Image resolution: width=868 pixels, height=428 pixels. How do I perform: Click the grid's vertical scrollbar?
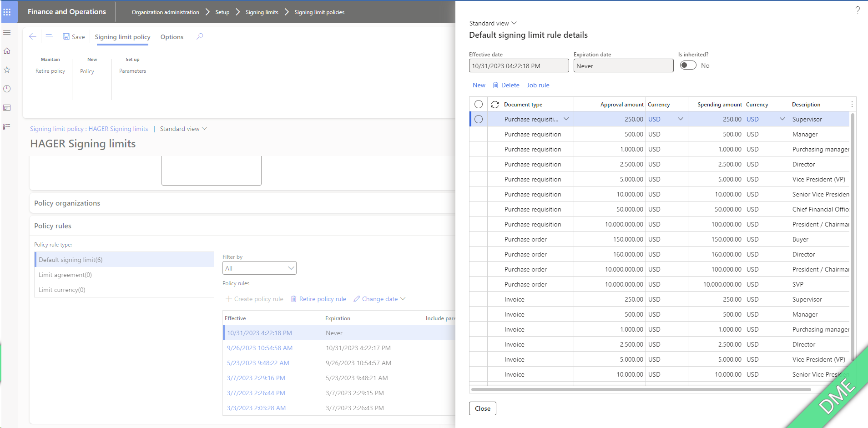(853, 237)
